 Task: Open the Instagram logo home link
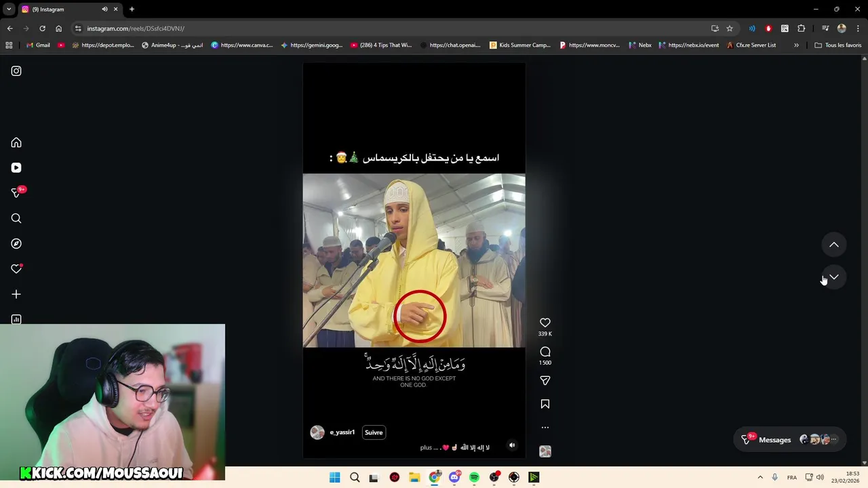click(x=16, y=71)
